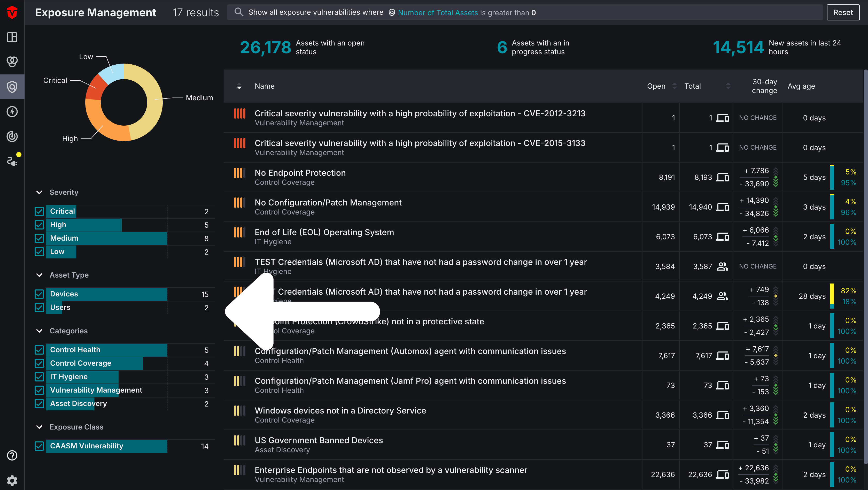
Task: Open the help question-mark icon
Action: point(12,455)
